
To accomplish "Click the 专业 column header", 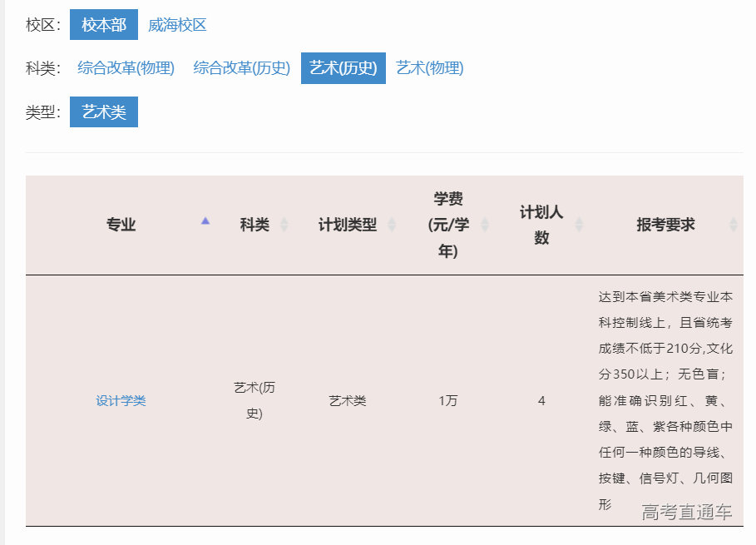I will pos(121,224).
